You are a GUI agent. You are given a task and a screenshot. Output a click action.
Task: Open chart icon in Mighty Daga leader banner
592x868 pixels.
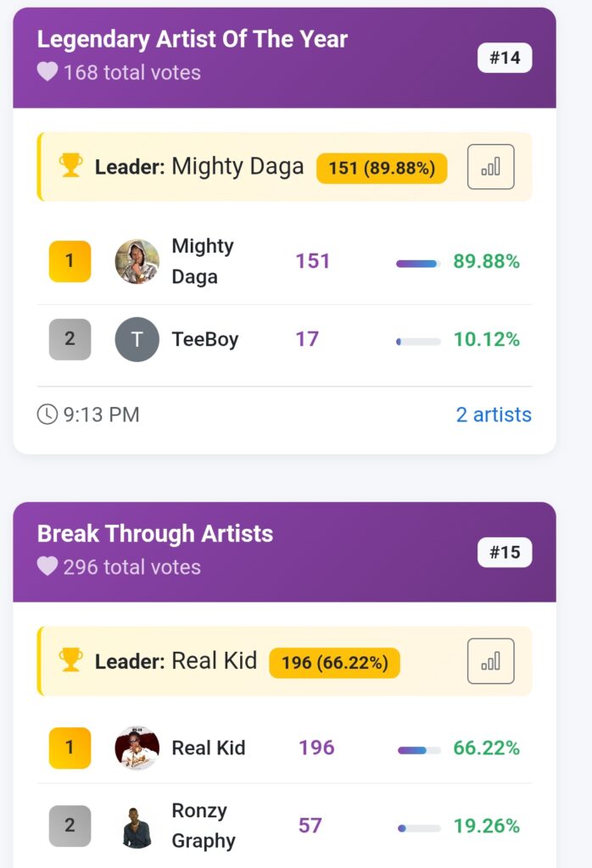point(490,167)
